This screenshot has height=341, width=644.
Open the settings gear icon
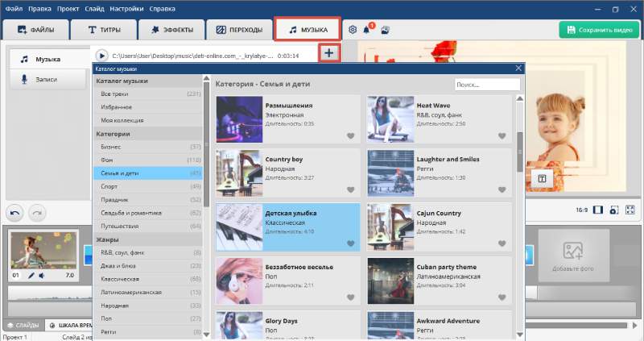tap(353, 30)
